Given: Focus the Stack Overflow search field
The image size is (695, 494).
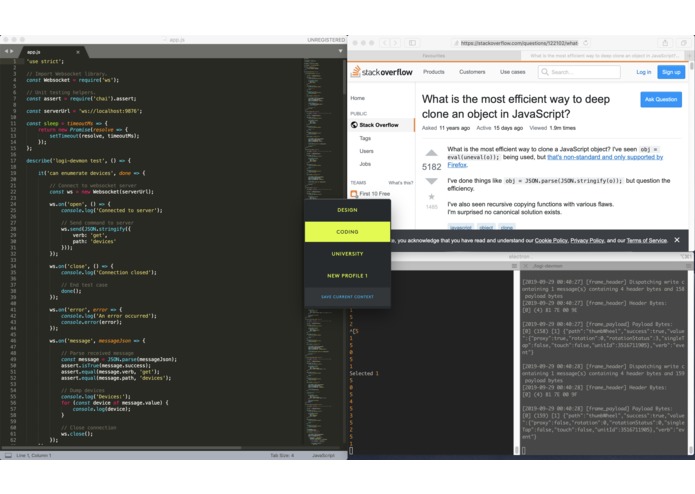Looking at the screenshot, I should click(579, 72).
